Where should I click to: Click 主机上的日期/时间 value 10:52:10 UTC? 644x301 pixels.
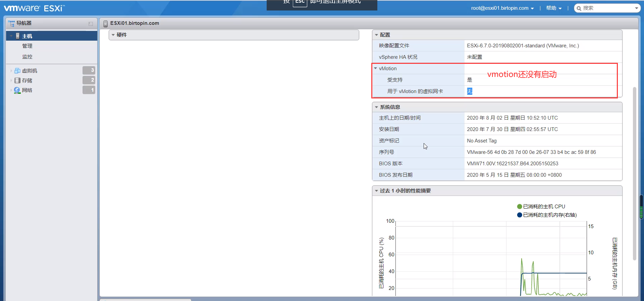[x=512, y=118]
